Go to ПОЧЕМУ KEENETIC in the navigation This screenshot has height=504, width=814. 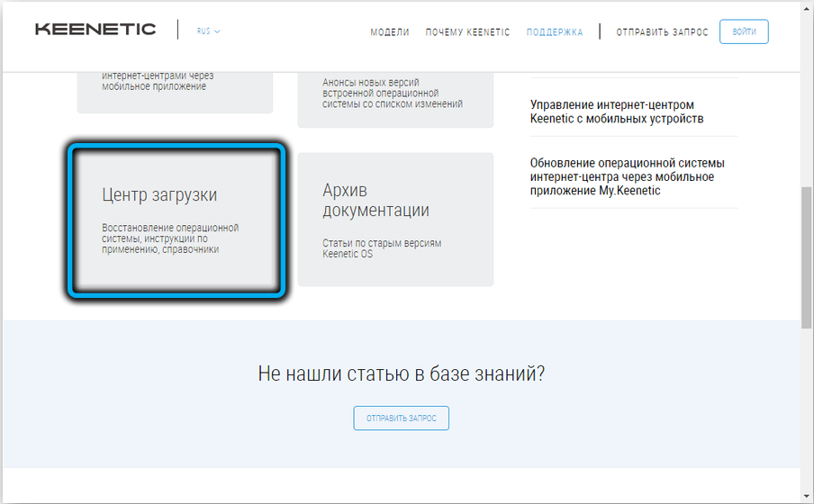click(x=467, y=32)
